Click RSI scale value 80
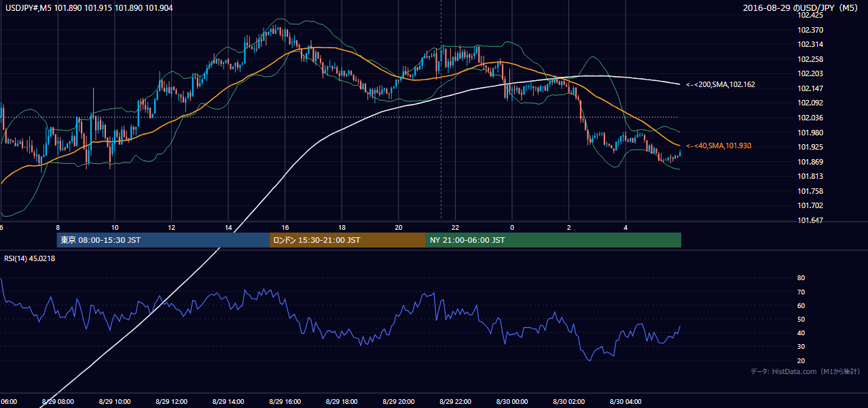Viewport: 868px width, 408px height. 801,278
